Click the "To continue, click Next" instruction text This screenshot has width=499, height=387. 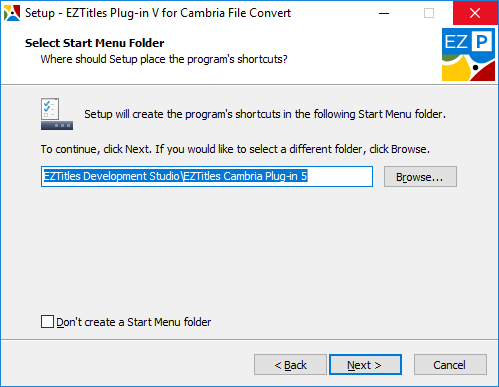coord(235,149)
